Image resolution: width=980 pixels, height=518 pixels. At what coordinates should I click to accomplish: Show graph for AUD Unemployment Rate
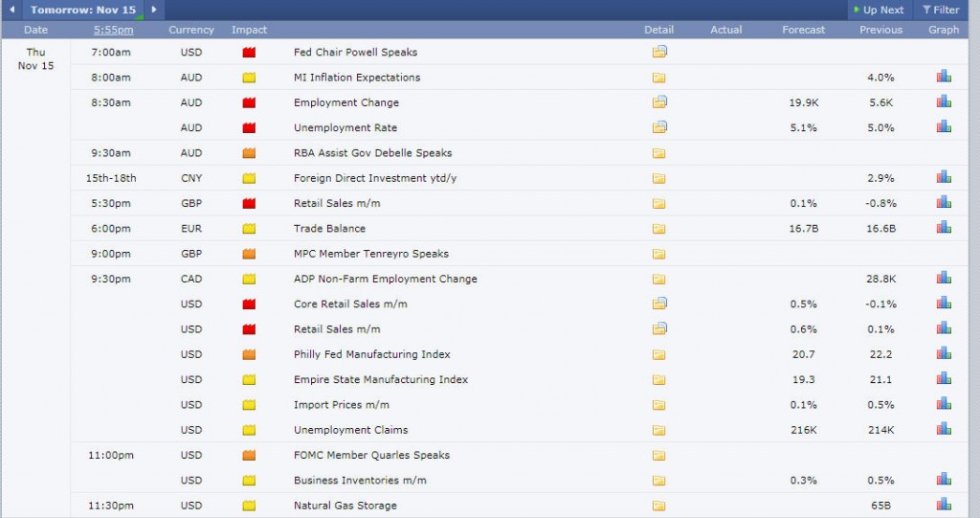tap(944, 126)
